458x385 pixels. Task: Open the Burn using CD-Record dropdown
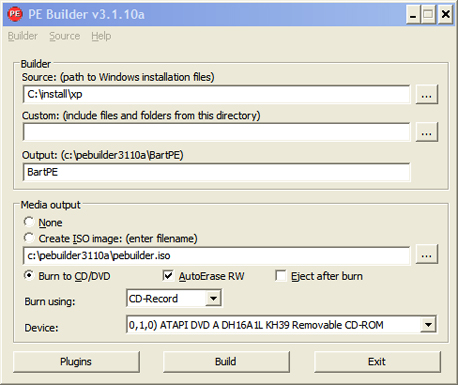pyautogui.click(x=213, y=298)
